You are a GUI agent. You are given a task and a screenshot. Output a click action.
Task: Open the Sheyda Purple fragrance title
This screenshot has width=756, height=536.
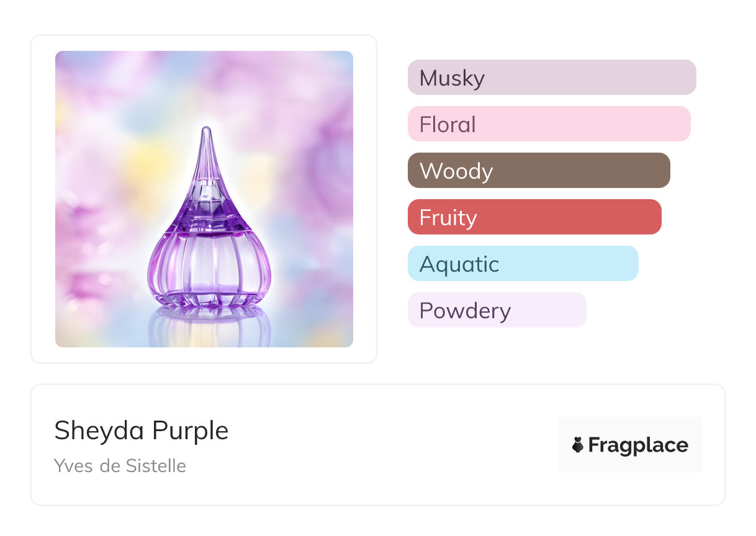click(x=142, y=431)
